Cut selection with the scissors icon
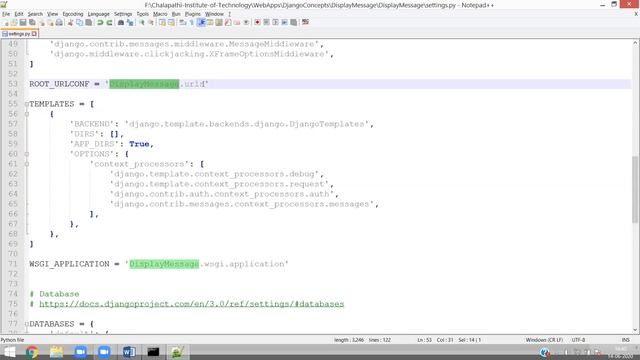The width and height of the screenshot is (640, 360). click(70, 22)
